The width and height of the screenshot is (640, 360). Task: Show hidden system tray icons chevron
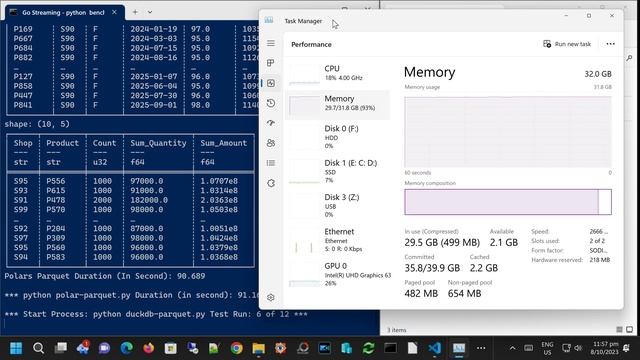click(x=513, y=348)
